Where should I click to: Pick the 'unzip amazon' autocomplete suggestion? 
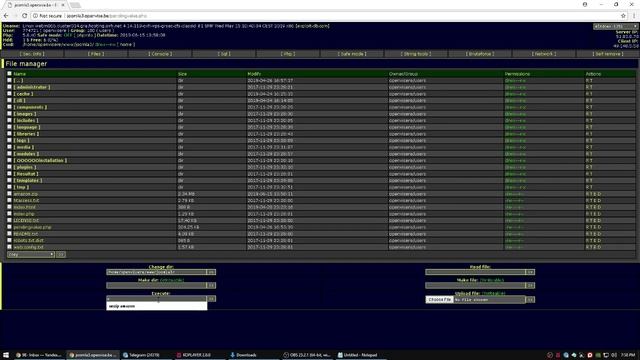click(x=156, y=306)
